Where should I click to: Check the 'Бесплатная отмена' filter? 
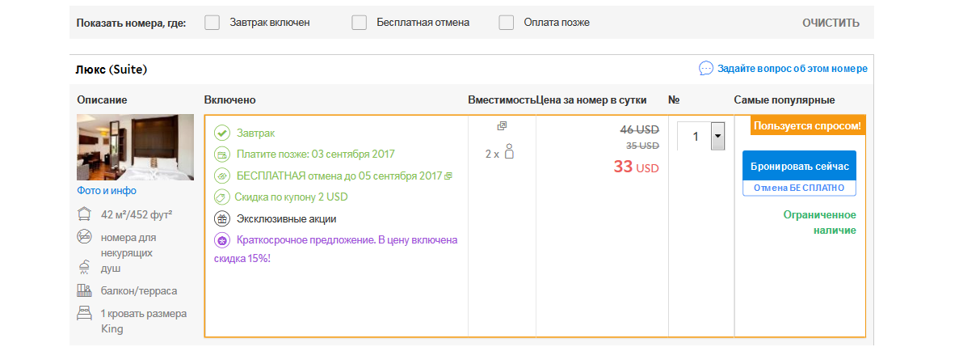360,23
